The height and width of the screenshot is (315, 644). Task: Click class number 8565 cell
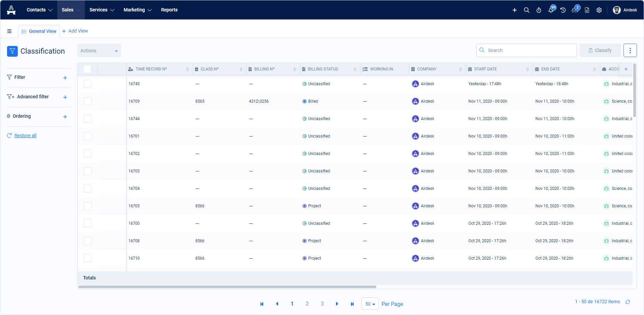[x=200, y=101]
